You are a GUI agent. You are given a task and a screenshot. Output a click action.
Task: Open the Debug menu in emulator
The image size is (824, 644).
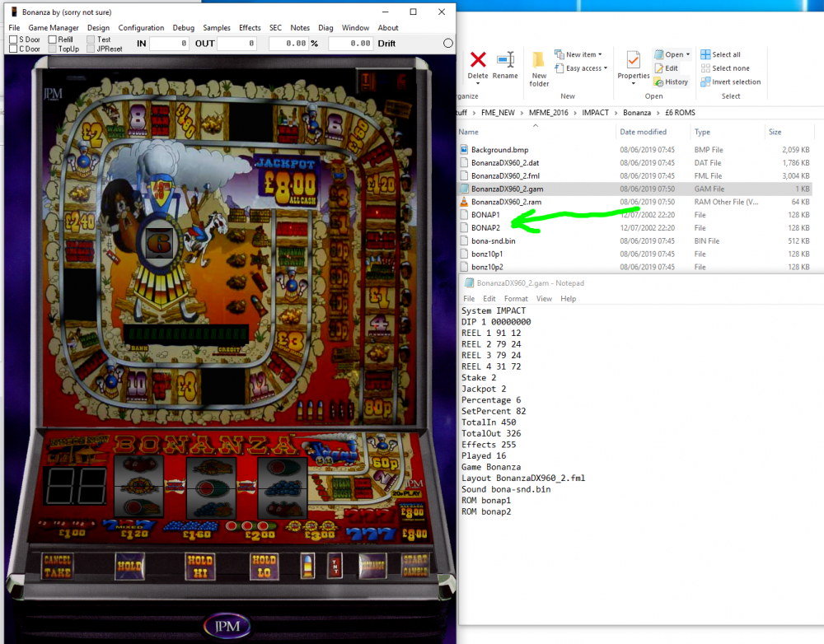tap(184, 28)
